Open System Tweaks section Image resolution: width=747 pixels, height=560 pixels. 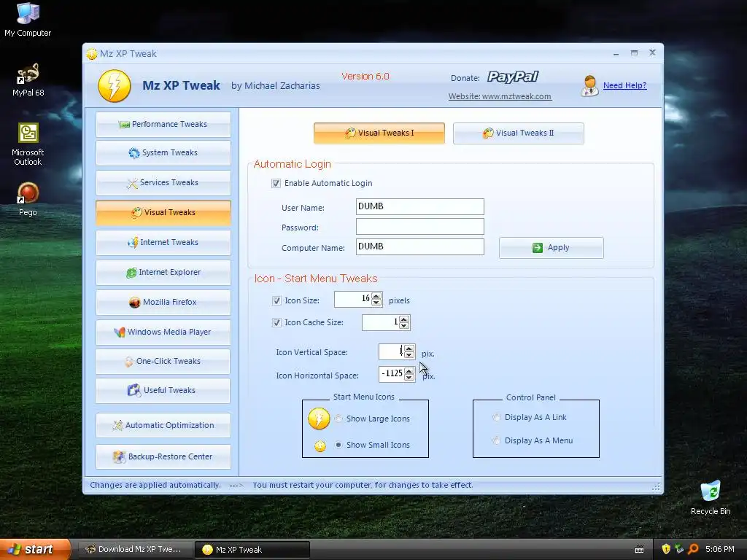click(163, 153)
